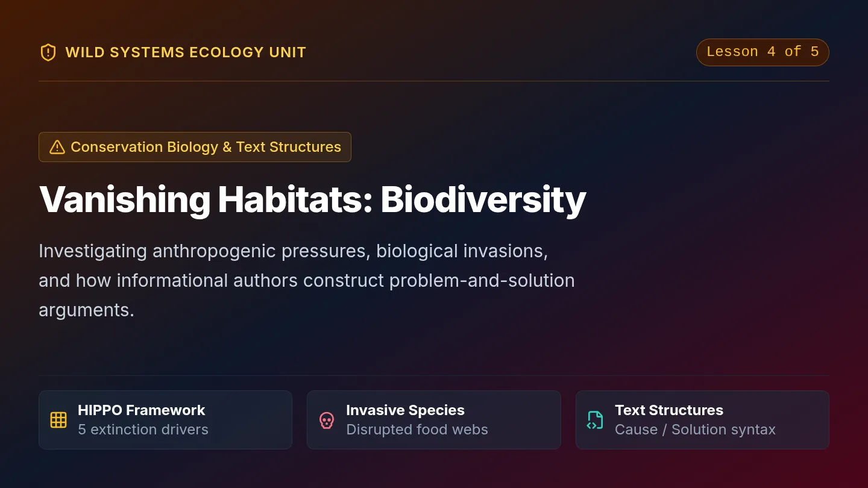Click the shield alert icon in header
The height and width of the screenshot is (488, 868).
click(x=48, y=52)
